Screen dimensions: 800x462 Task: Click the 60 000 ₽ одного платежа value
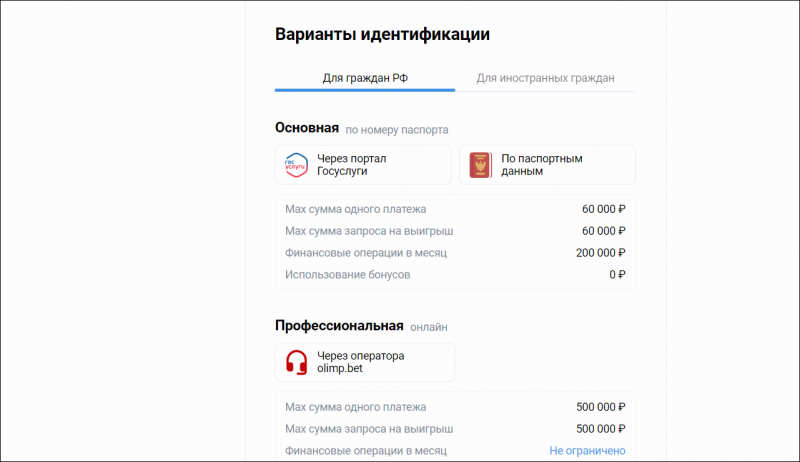pyautogui.click(x=604, y=209)
